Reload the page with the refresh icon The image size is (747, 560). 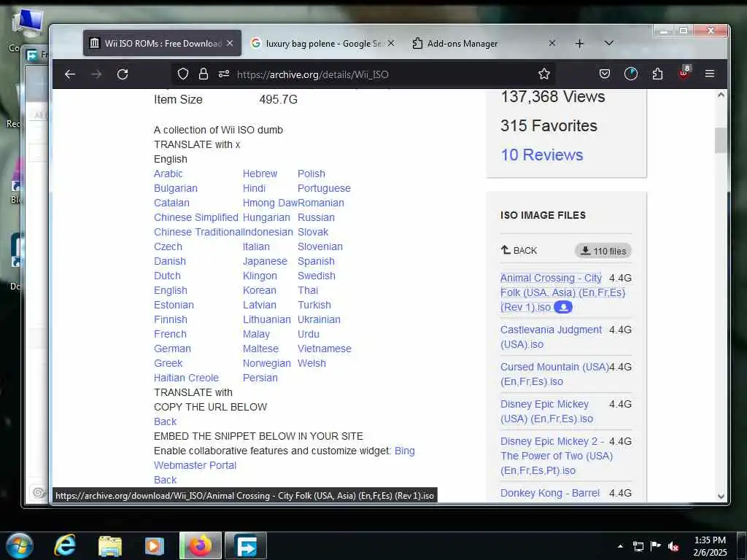coord(123,74)
